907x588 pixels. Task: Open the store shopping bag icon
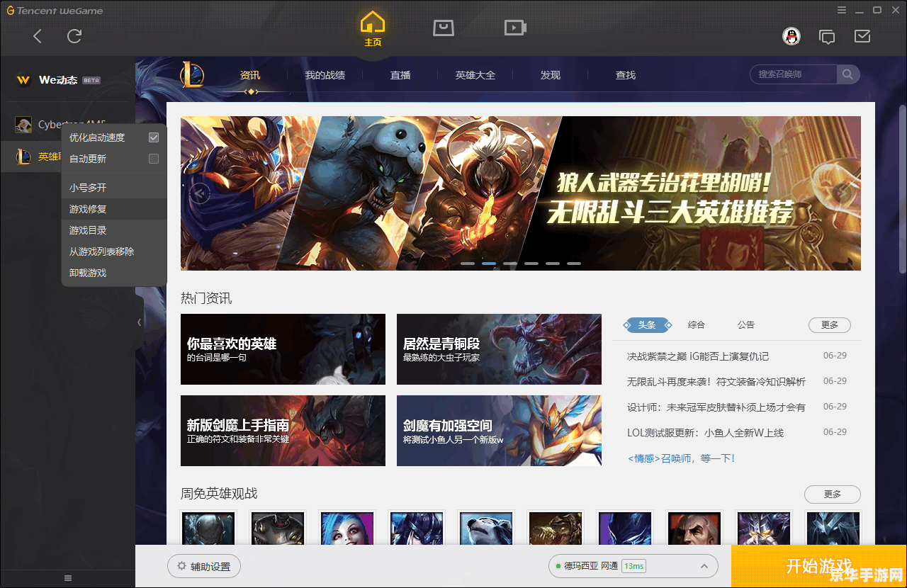pyautogui.click(x=444, y=28)
